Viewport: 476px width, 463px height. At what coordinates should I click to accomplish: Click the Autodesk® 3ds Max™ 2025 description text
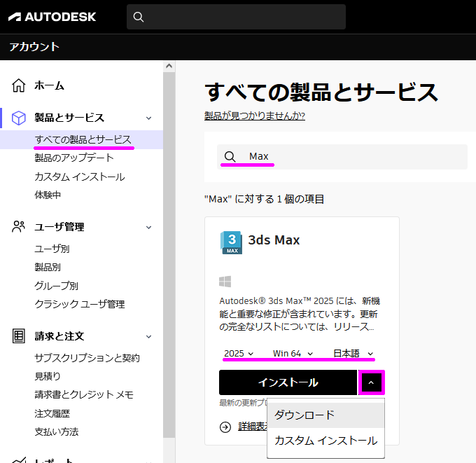tap(300, 314)
